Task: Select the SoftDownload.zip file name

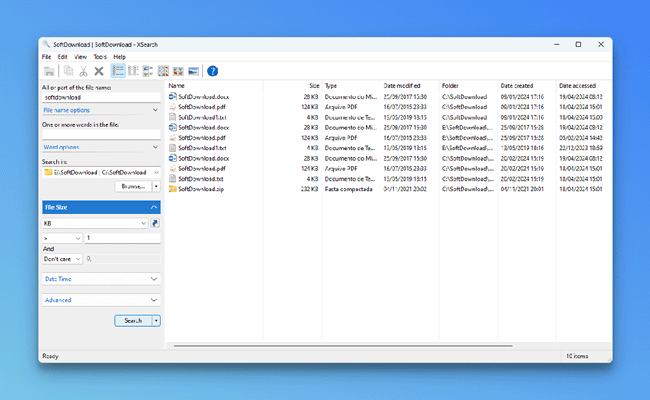Action: tap(201, 189)
